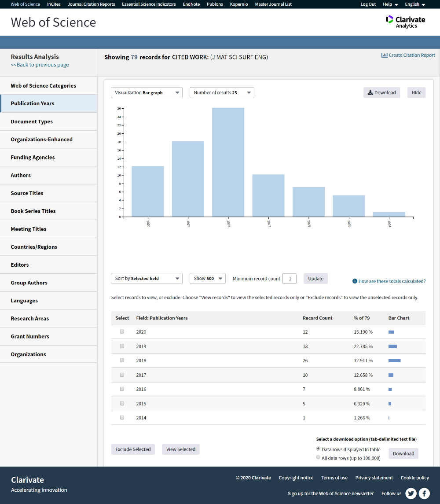
Task: Switch to Organizations-Enhanced analysis
Action: [48, 140]
